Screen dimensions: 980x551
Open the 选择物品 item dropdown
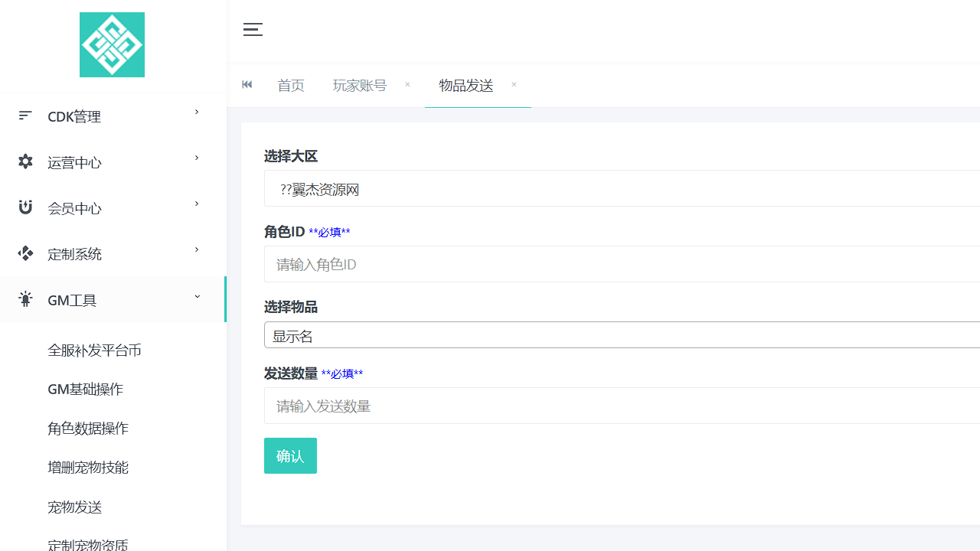click(536, 334)
